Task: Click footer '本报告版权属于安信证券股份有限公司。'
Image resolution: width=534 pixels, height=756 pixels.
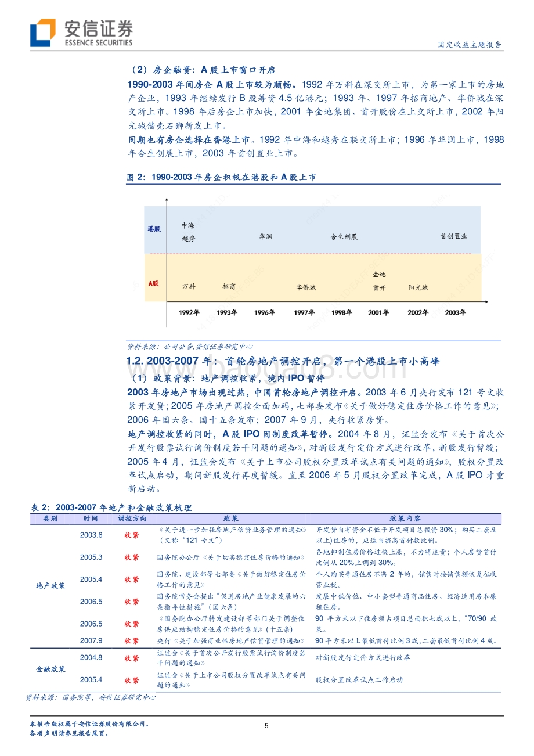Action: [90, 725]
